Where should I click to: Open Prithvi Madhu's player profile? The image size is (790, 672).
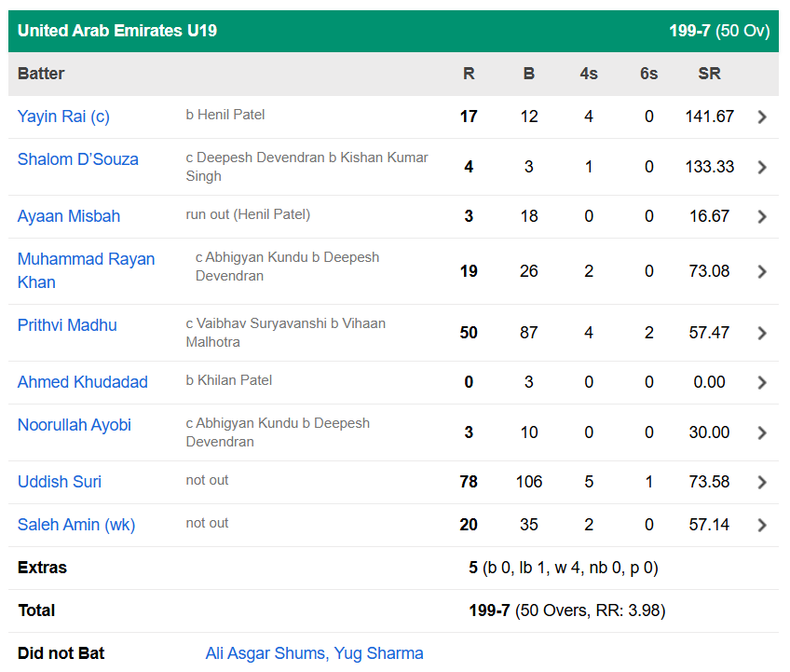point(67,325)
